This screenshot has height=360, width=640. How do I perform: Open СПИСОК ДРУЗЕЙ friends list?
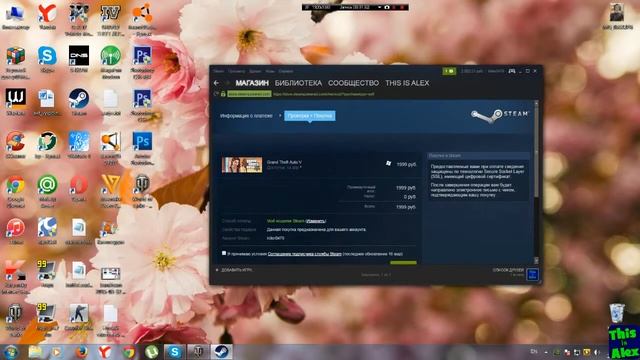pyautogui.click(x=508, y=270)
